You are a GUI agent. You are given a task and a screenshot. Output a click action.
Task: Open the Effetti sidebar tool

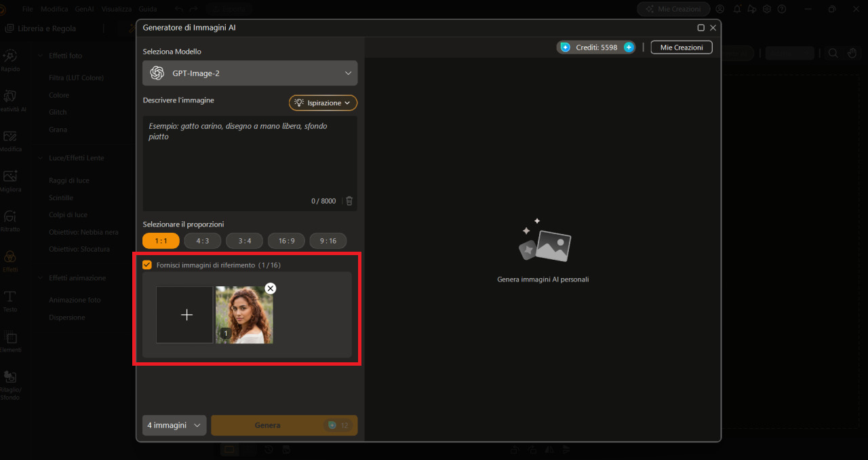click(10, 261)
